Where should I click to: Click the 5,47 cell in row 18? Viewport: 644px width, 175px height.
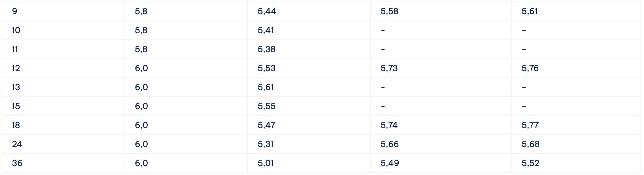(309, 125)
